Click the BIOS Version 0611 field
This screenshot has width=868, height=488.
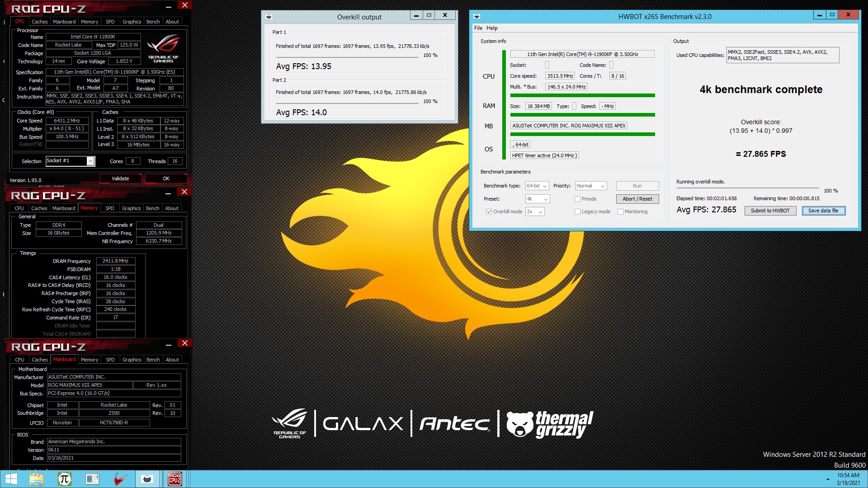coord(114,450)
